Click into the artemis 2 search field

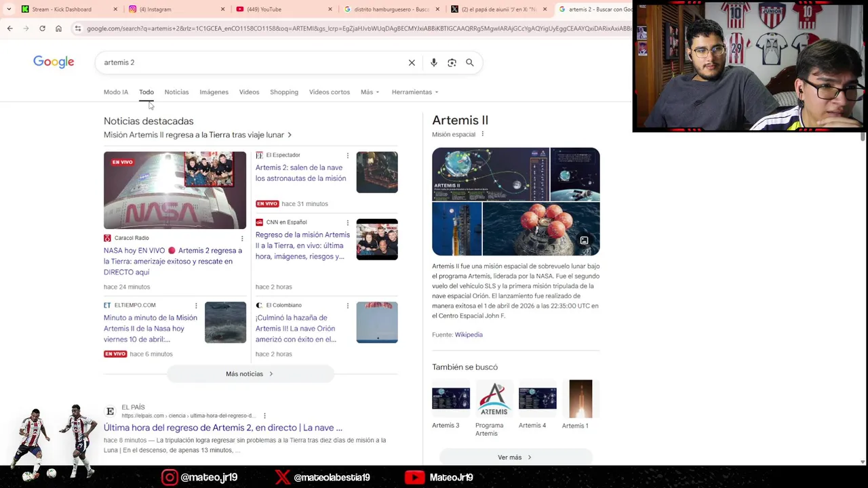click(251, 62)
